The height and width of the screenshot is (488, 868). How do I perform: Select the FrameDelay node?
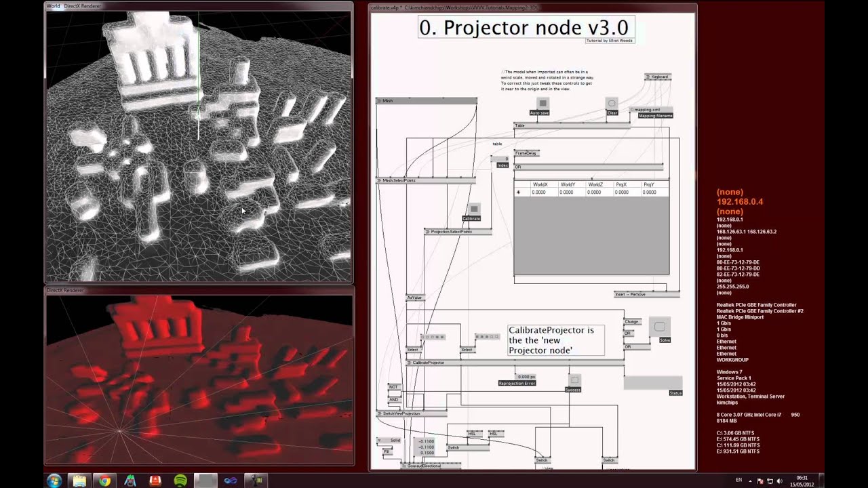pos(526,153)
